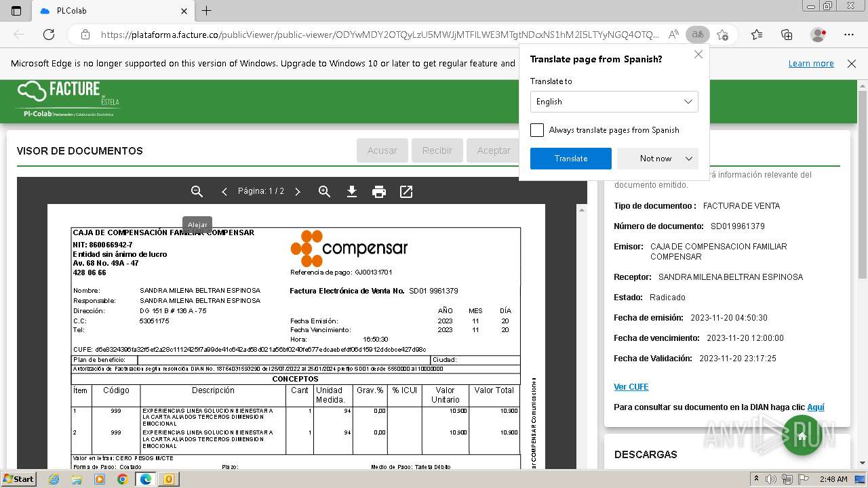Click scroll up arrow of document viewer
The width and height of the screenshot is (868, 488).
coord(581,211)
